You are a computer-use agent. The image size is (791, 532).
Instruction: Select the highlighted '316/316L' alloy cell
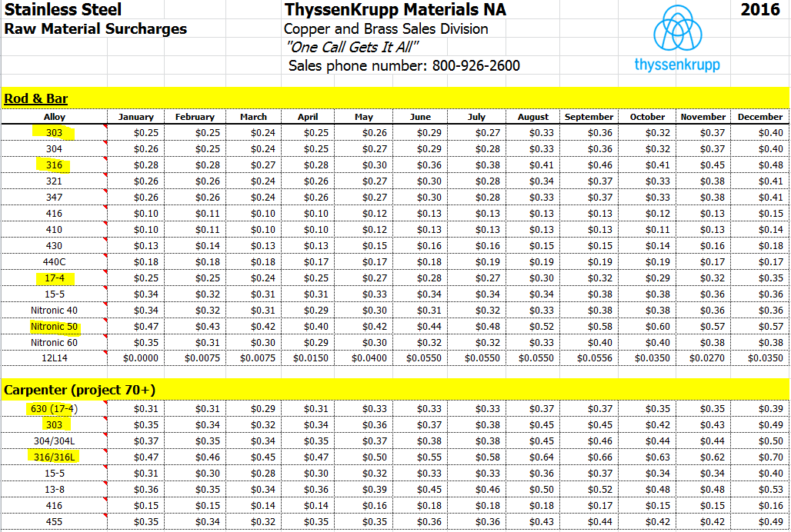point(54,457)
